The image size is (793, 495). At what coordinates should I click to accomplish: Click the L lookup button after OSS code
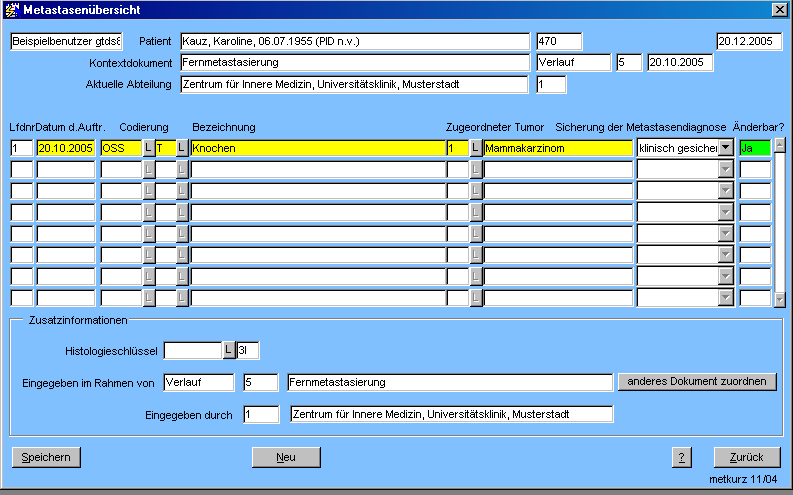point(148,148)
